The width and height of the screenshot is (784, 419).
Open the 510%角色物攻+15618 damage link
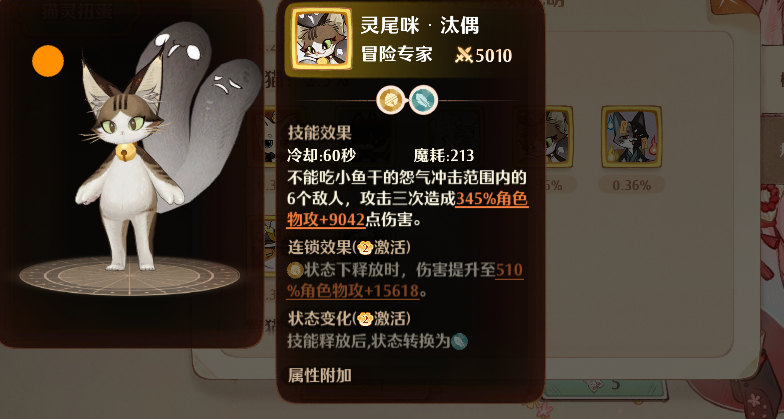[x=405, y=280]
